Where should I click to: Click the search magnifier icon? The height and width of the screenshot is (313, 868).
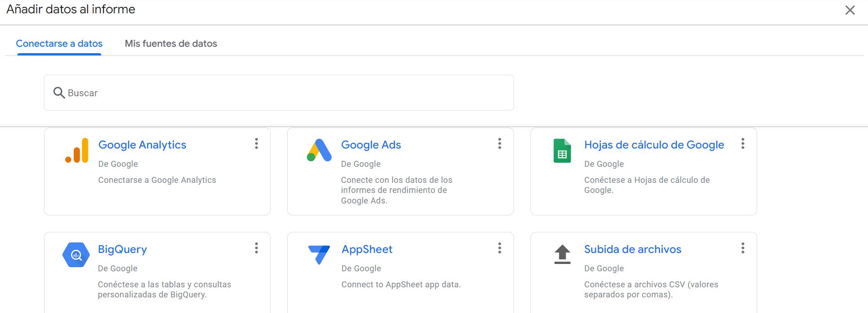pyautogui.click(x=59, y=93)
